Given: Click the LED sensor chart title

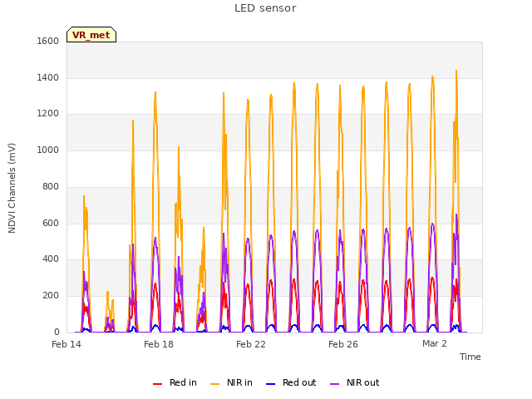Looking at the screenshot, I should (265, 8).
